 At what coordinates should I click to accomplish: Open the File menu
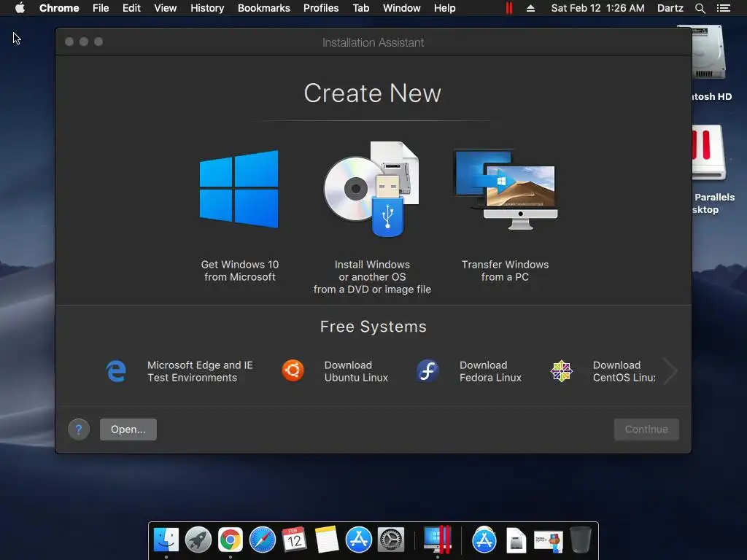[x=101, y=8]
